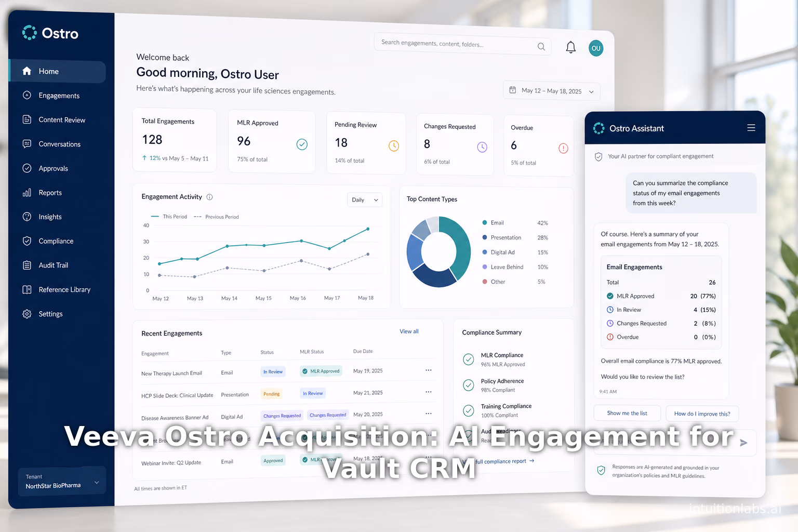
Task: Click the Insights lightbulb icon
Action: [27, 217]
